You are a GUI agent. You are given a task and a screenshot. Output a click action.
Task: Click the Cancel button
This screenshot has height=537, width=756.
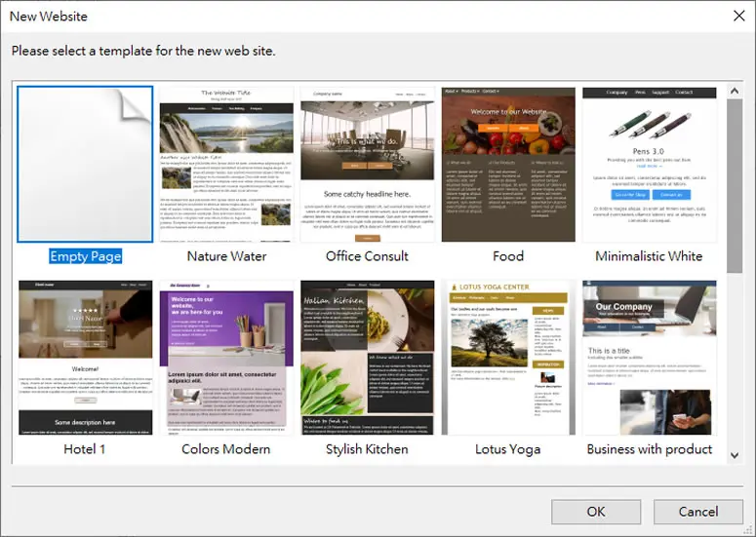pyautogui.click(x=698, y=512)
